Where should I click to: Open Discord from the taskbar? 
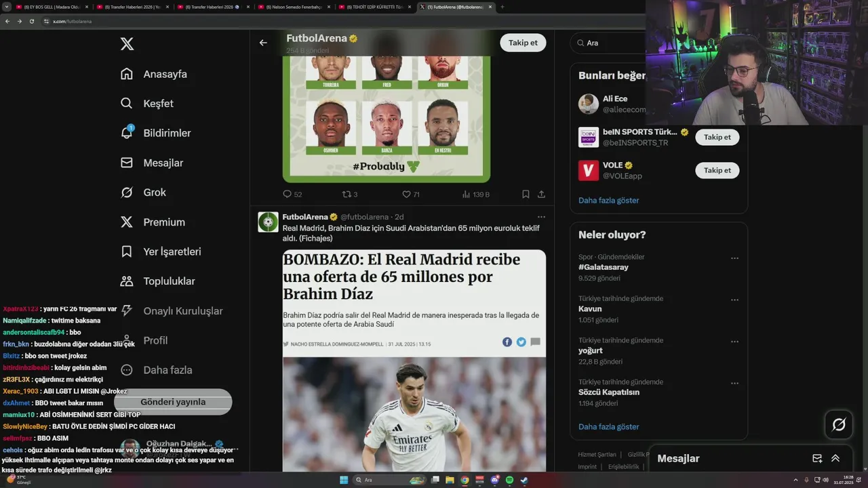(495, 480)
